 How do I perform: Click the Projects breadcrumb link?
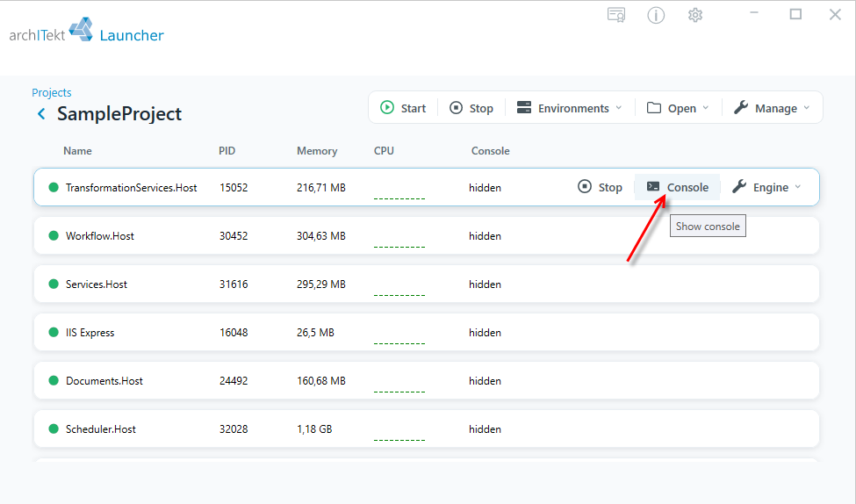tap(51, 92)
